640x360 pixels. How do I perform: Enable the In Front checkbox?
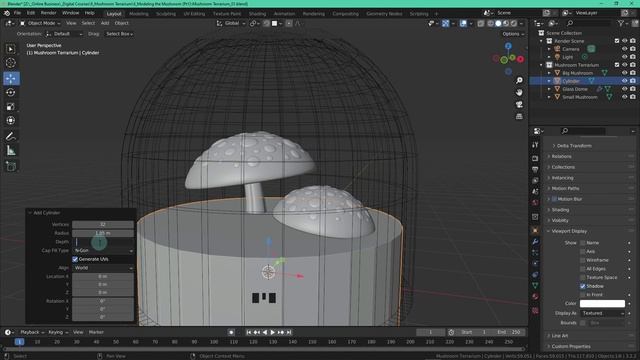(x=582, y=295)
